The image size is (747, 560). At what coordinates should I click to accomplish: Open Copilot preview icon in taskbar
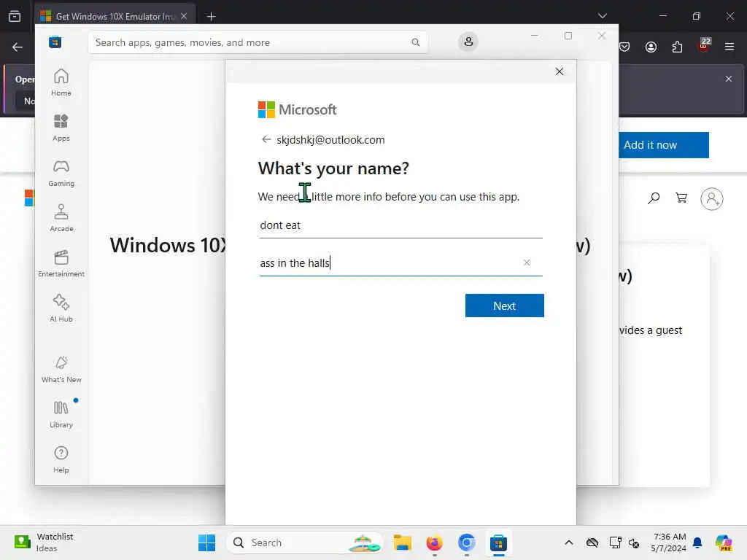click(724, 542)
